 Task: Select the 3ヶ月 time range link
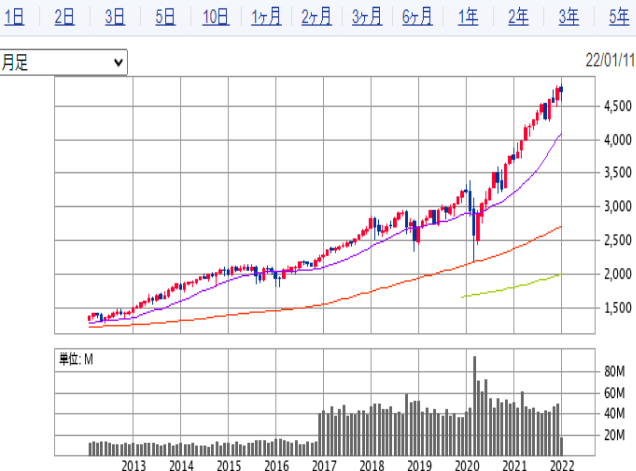pyautogui.click(x=367, y=17)
